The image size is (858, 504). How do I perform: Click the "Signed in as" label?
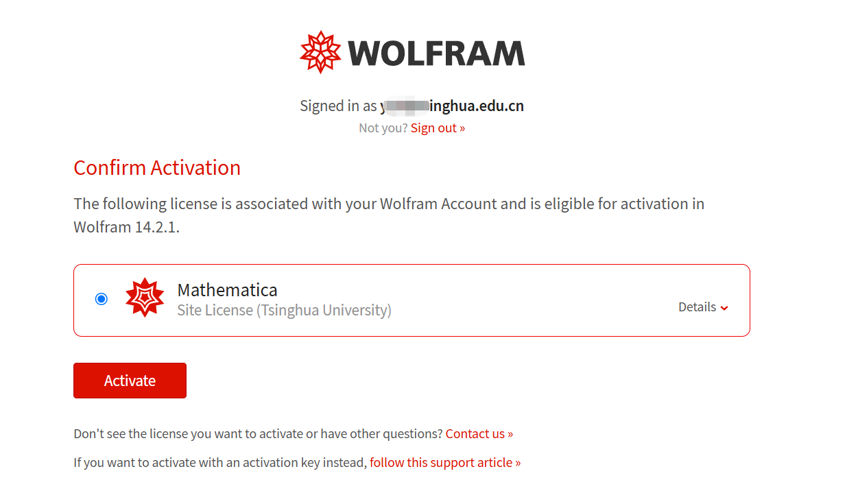[x=338, y=106]
